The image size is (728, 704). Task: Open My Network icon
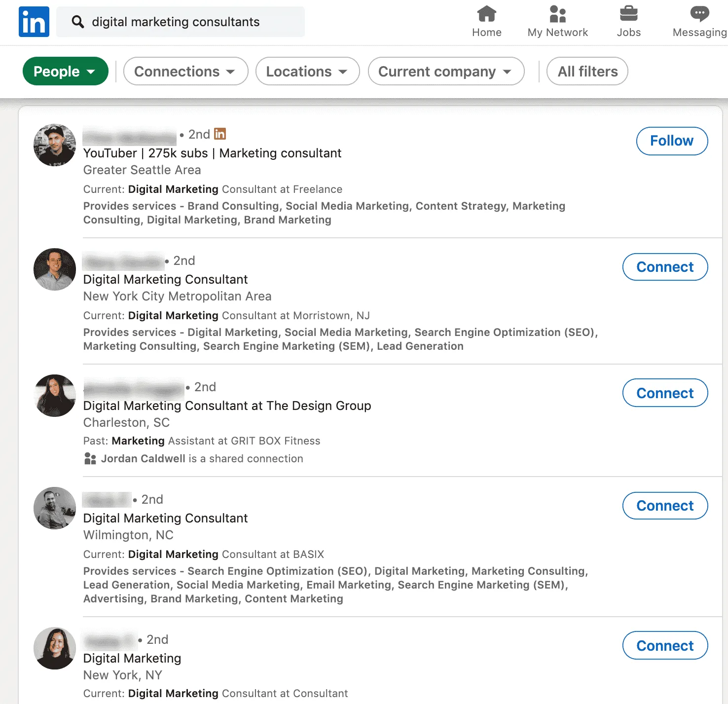point(557,14)
